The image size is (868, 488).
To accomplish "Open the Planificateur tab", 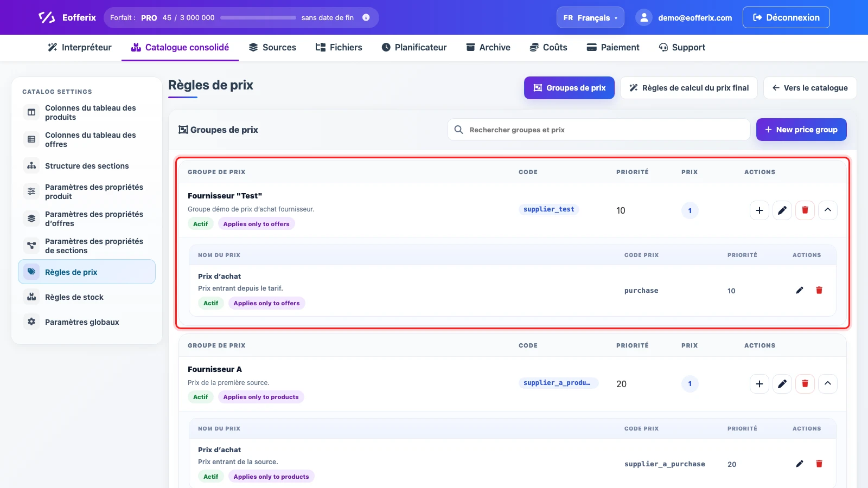I will point(414,48).
